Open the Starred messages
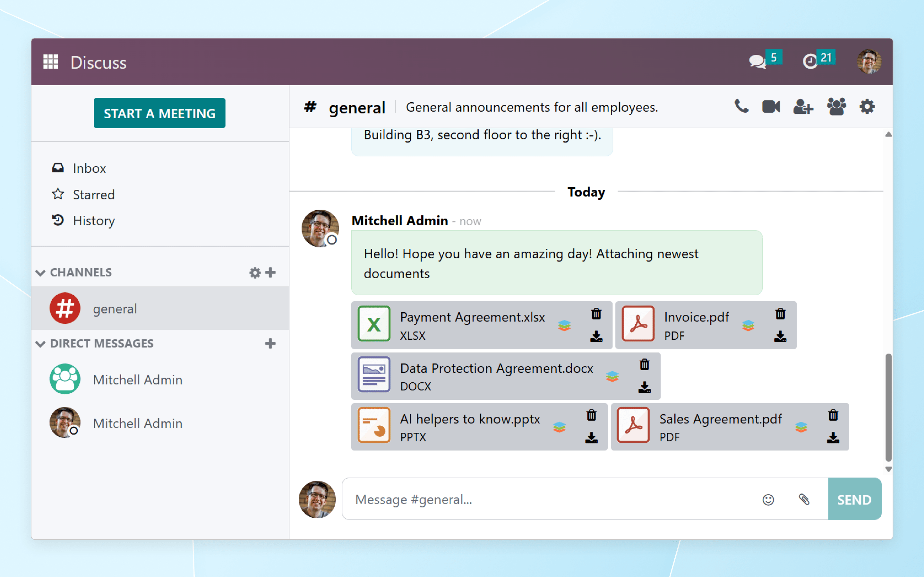Screen dimensions: 924x577 pos(94,195)
